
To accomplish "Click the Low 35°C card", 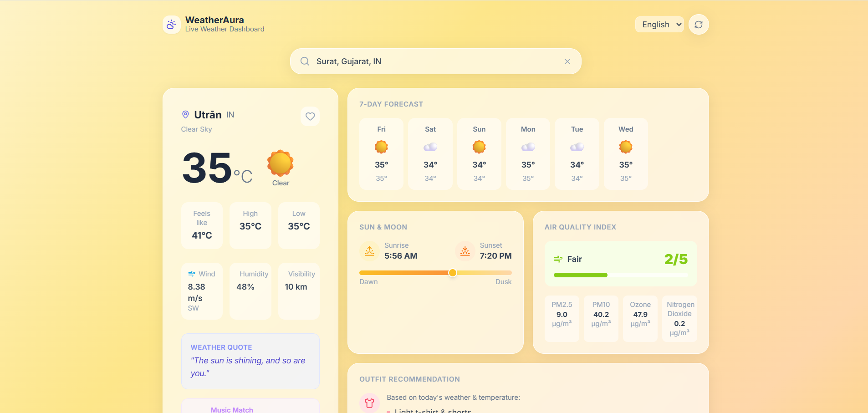I will [x=299, y=225].
